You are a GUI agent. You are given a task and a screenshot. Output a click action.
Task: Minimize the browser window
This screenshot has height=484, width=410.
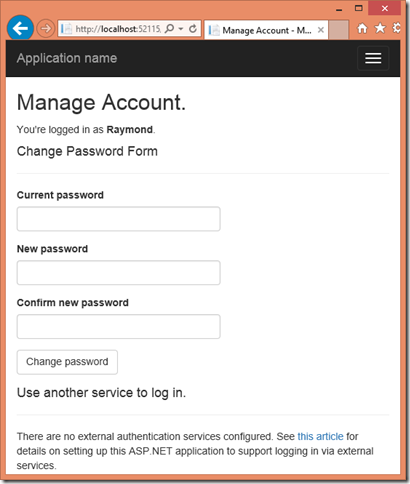click(x=339, y=9)
